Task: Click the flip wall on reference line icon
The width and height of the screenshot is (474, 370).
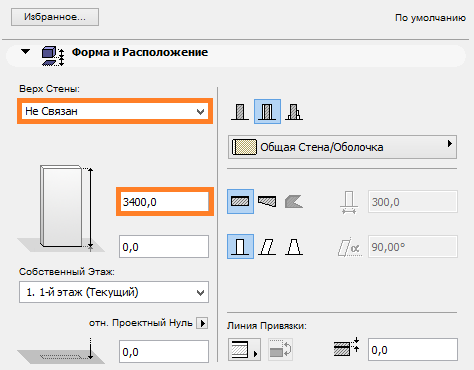Action: (x=280, y=350)
